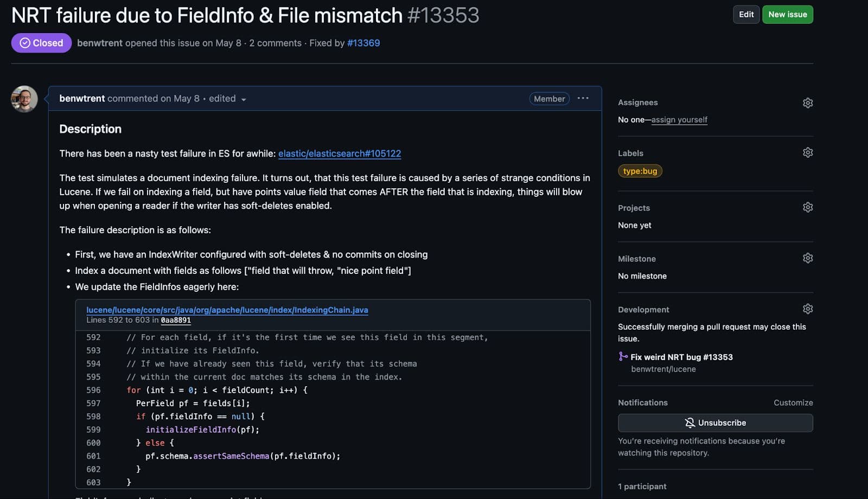Click benwtrent's profile avatar
868x499 pixels.
(24, 99)
